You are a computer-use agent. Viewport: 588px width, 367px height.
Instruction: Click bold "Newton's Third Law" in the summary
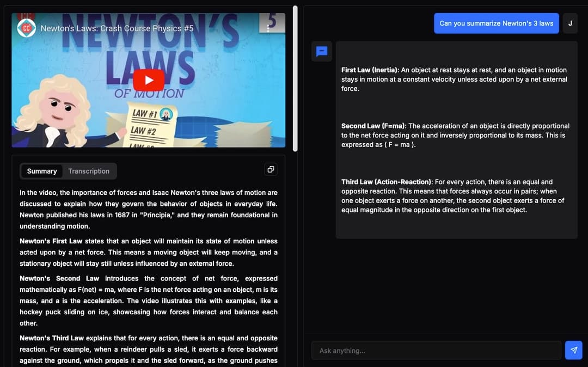click(x=52, y=338)
